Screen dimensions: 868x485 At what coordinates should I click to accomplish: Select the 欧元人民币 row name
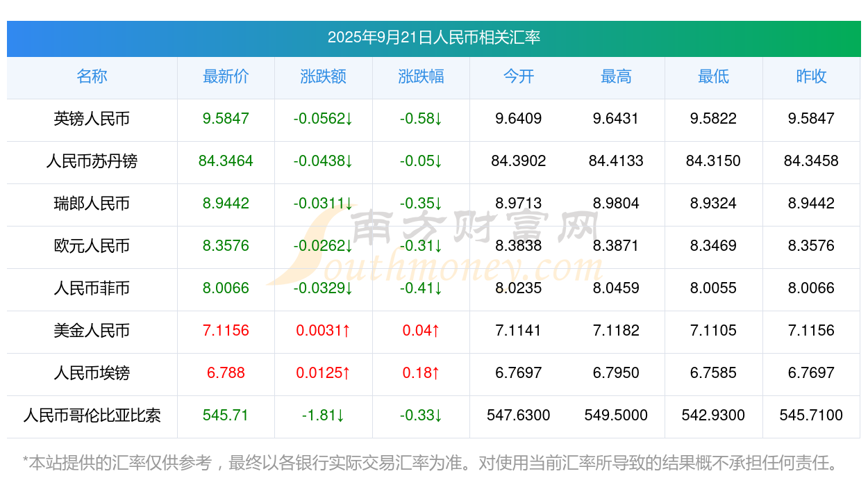92,246
